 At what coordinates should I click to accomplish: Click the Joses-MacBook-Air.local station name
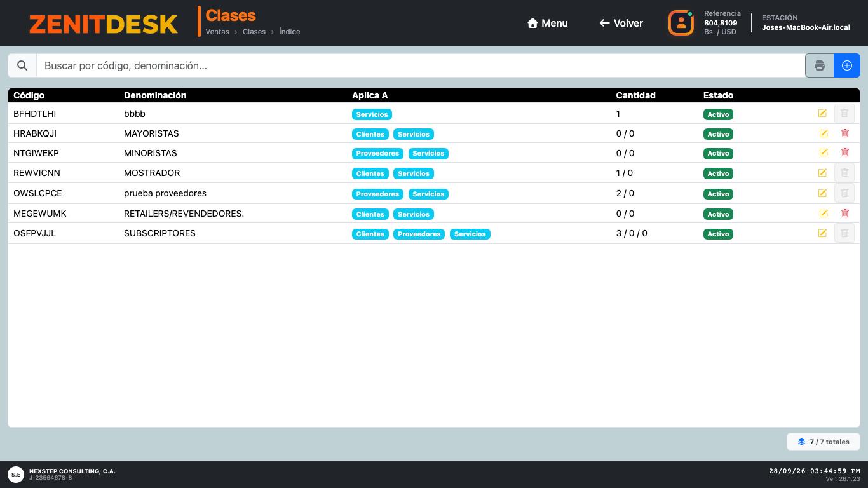click(806, 27)
